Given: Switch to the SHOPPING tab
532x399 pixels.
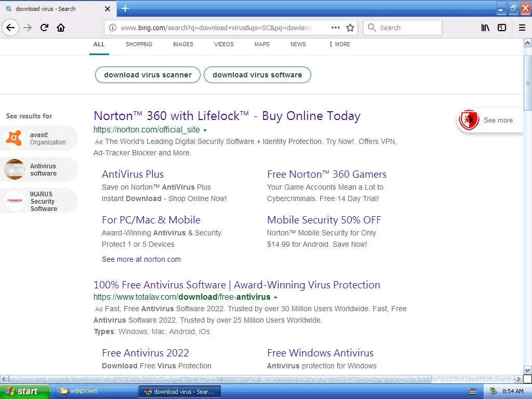Looking at the screenshot, I should point(139,45).
